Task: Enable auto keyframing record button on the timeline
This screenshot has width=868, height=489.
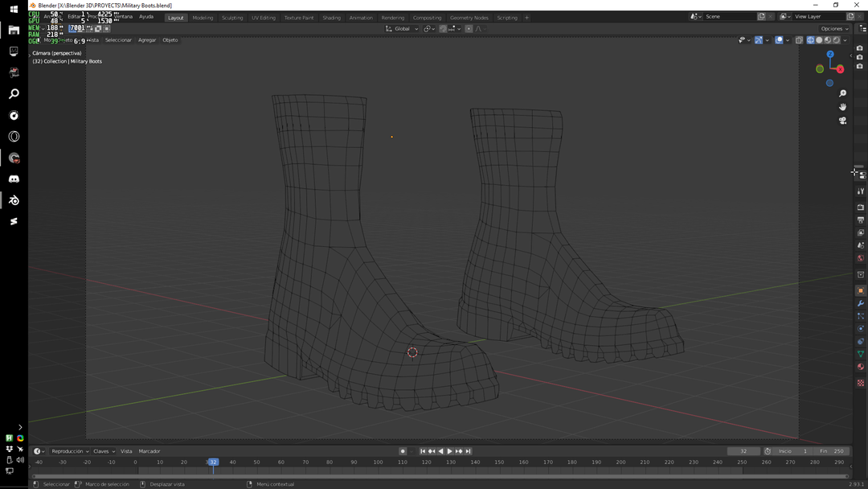Action: [402, 451]
